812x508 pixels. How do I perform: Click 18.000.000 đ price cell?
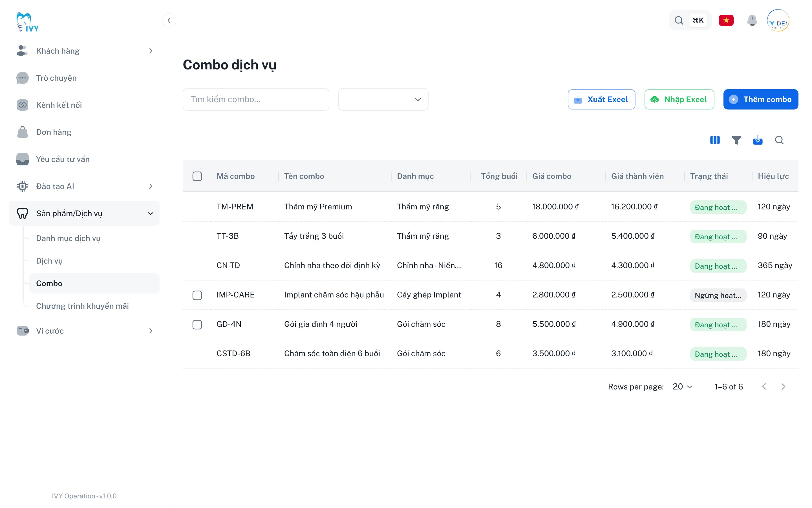(555, 207)
